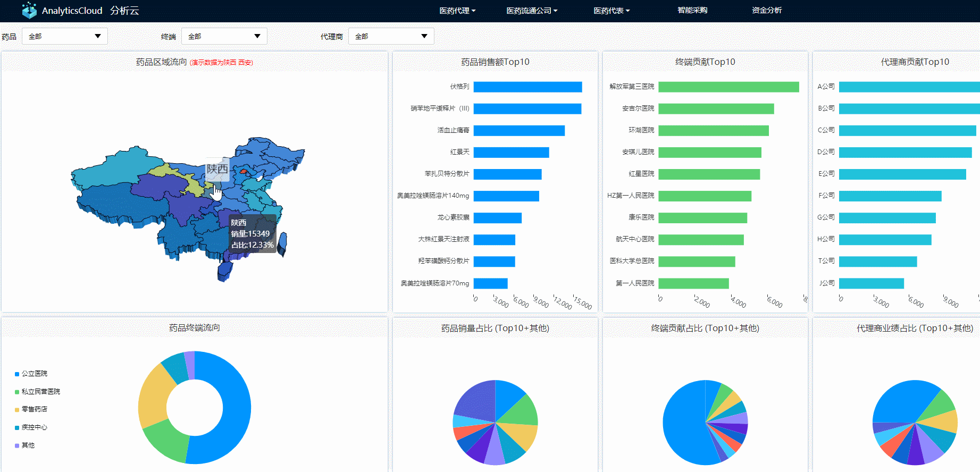Click the 环湖医院 contribution bar
Viewport: 980px width, 472px height.
tap(714, 130)
